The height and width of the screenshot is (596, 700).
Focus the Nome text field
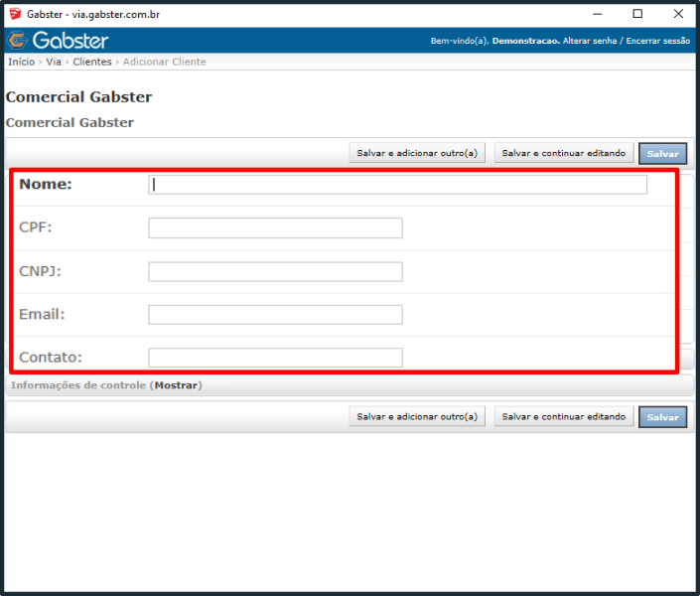(397, 185)
